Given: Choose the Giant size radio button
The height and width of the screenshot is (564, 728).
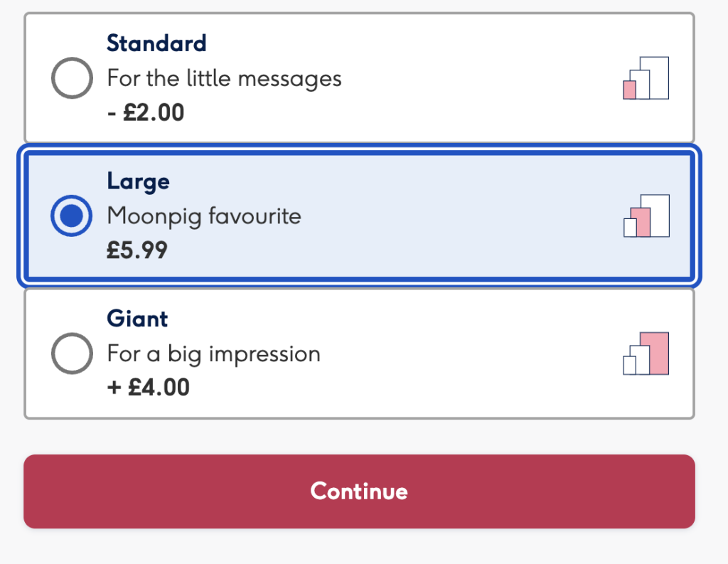Looking at the screenshot, I should click(72, 353).
